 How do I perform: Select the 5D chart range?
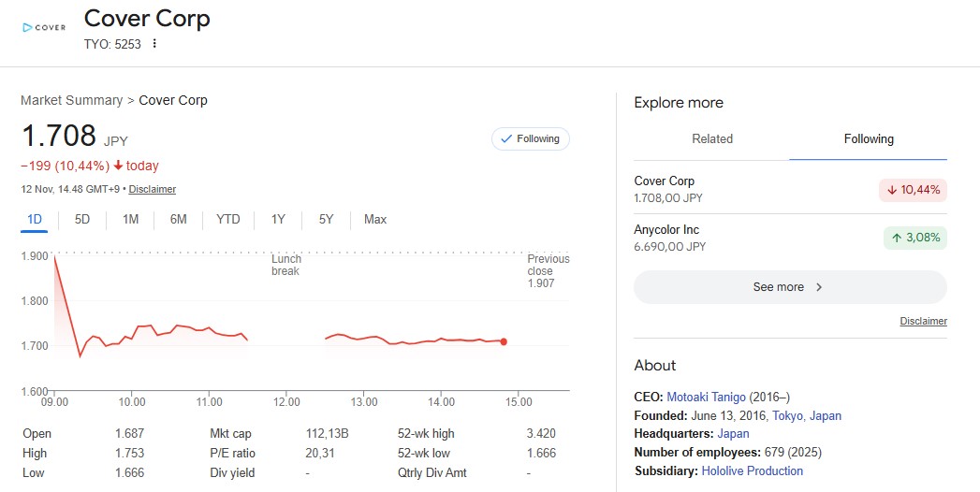pyautogui.click(x=82, y=220)
